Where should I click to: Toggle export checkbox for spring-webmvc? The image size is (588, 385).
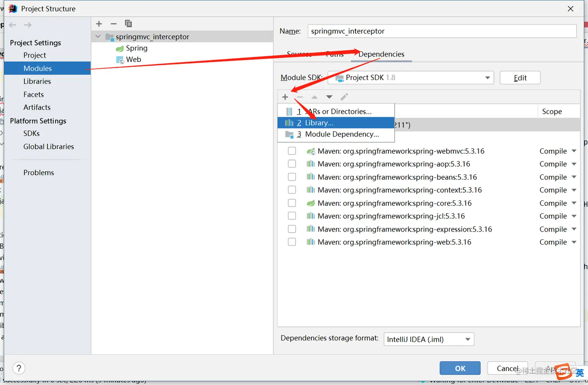[292, 151]
